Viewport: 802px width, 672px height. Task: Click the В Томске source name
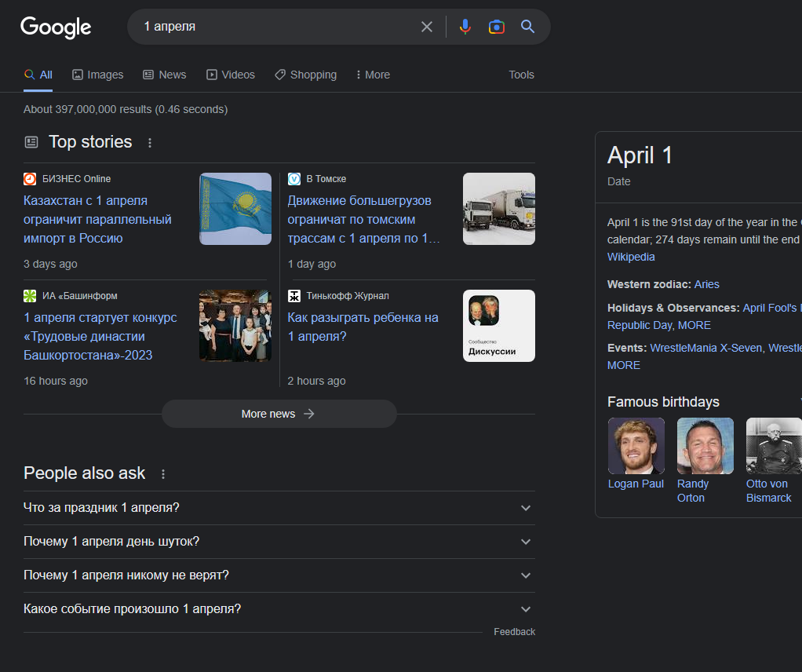pos(326,179)
